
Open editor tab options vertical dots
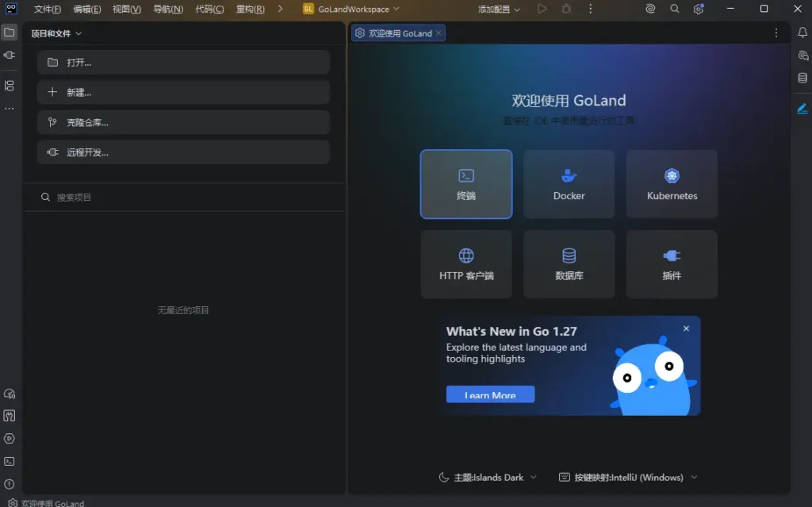coord(776,33)
